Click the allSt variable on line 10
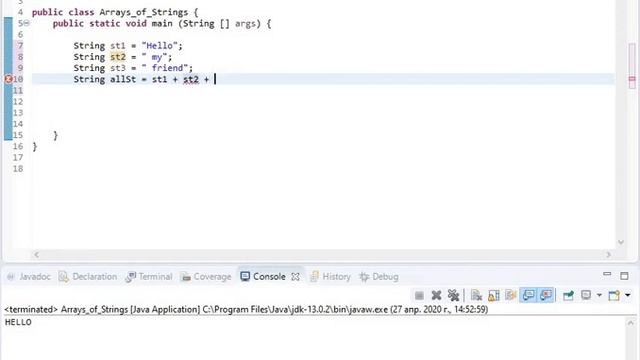This screenshot has width=640, height=360. 123,79
